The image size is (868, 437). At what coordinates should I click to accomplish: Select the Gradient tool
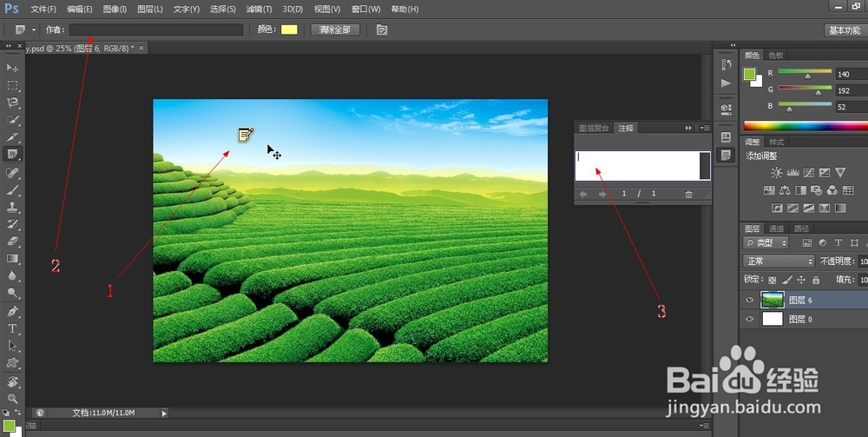click(12, 259)
